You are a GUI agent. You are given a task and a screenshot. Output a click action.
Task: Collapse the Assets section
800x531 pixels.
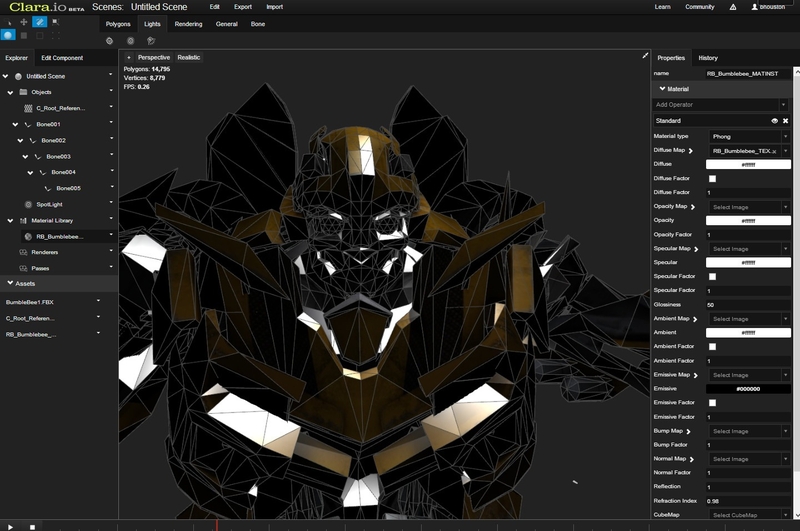click(10, 283)
